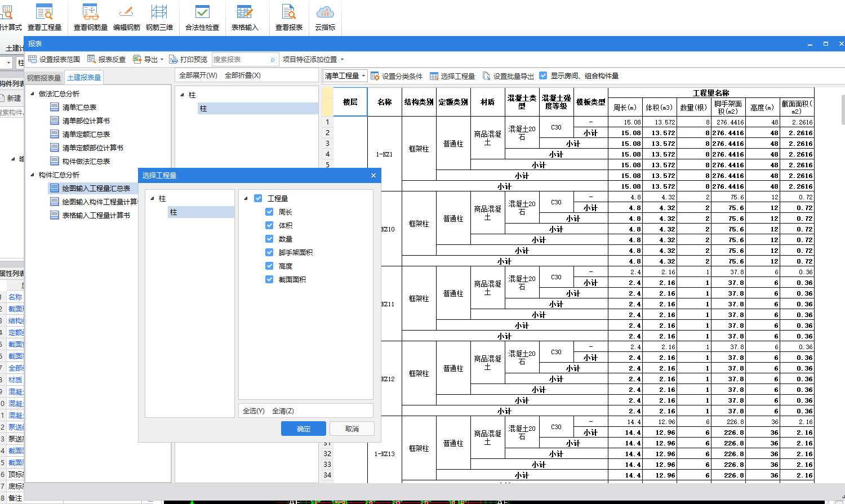
Task: Click 设置报表范围 icon
Action: (33, 59)
